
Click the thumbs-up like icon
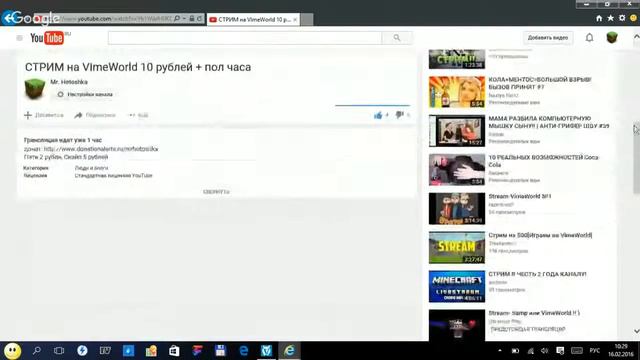coord(378,116)
